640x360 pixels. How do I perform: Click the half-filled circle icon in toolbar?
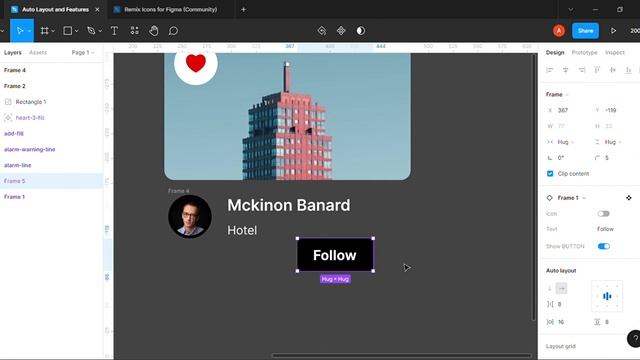click(361, 31)
